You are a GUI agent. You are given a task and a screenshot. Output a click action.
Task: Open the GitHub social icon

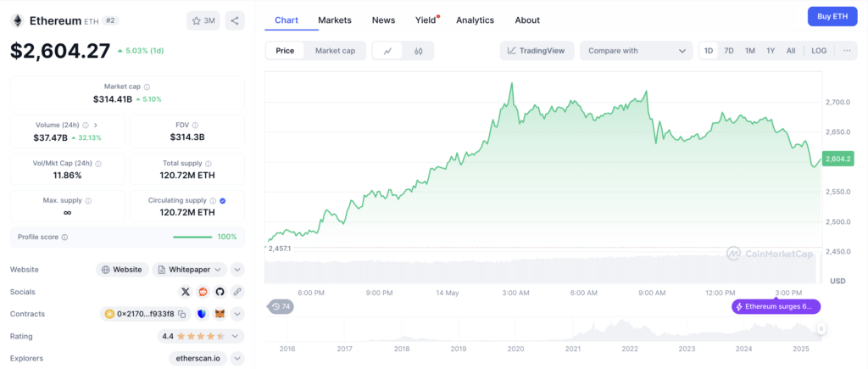(x=220, y=292)
